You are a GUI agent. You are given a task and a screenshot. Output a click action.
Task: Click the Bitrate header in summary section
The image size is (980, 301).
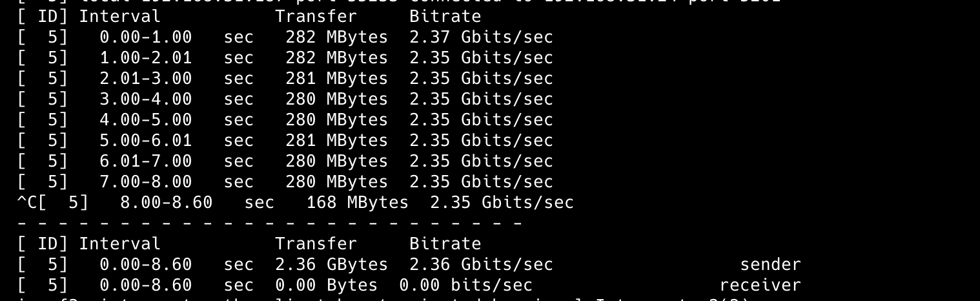[445, 244]
